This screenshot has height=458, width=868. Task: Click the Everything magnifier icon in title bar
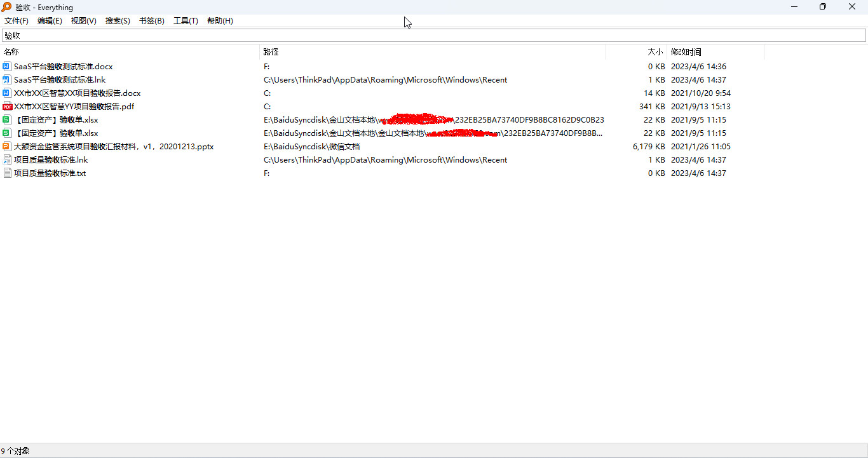[6, 7]
